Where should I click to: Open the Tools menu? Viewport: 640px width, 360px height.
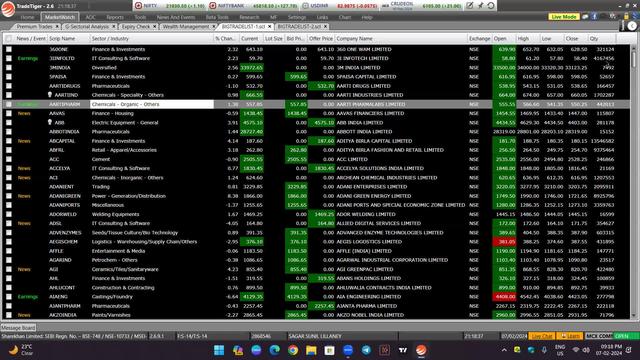click(140, 17)
